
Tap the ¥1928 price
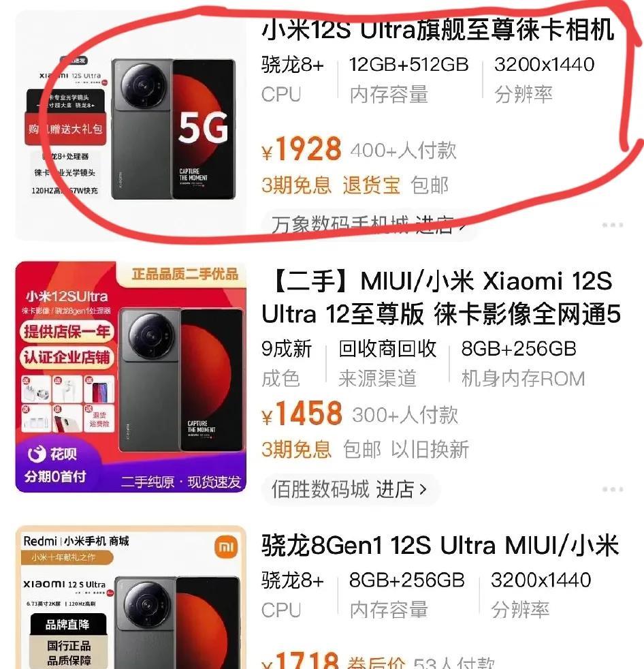[302, 149]
